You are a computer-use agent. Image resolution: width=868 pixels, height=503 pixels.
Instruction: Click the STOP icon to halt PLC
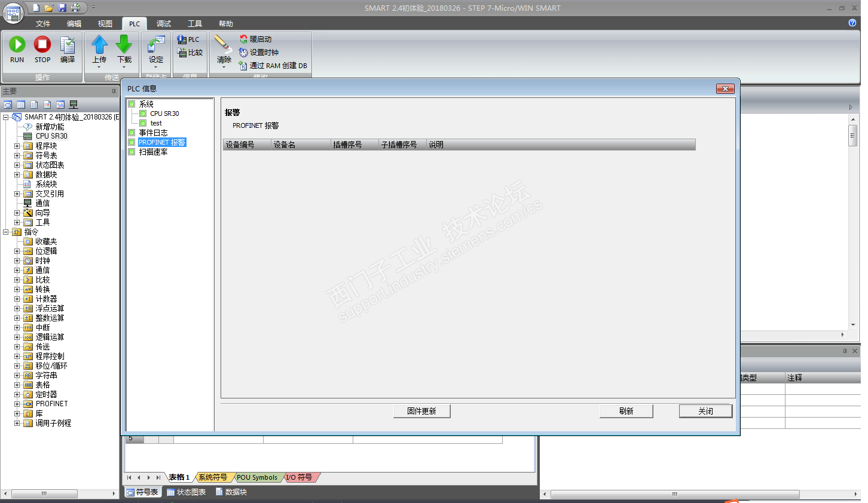pyautogui.click(x=42, y=45)
